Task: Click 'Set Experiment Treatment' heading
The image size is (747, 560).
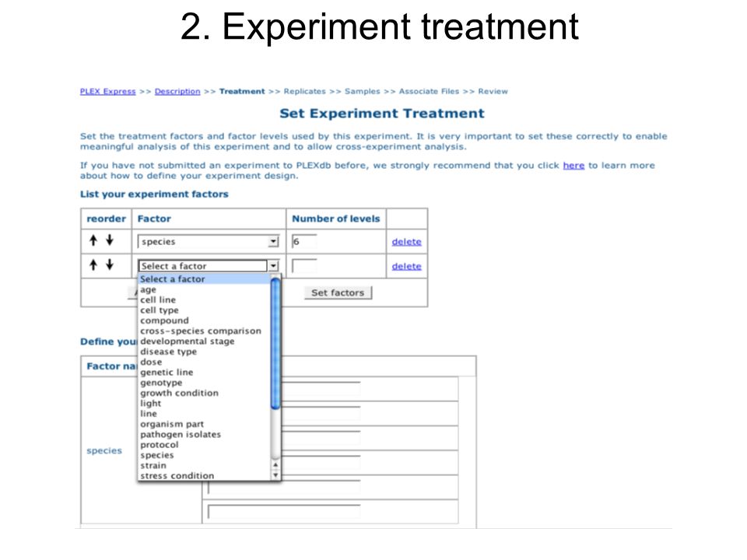Action: (381, 114)
